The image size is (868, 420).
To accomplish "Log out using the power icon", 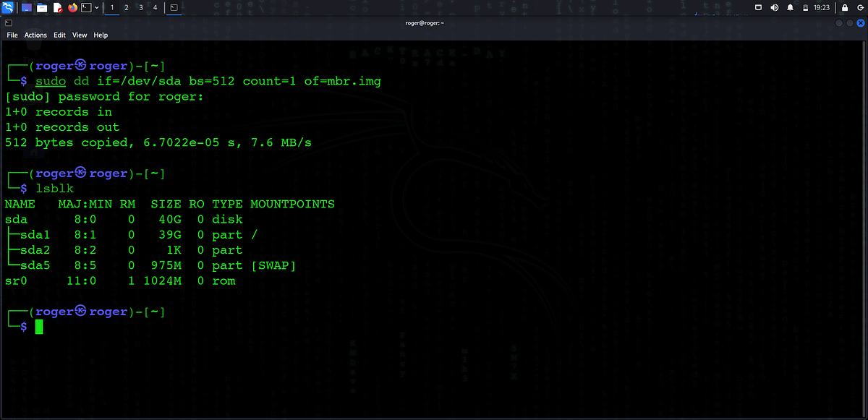I will (x=861, y=7).
